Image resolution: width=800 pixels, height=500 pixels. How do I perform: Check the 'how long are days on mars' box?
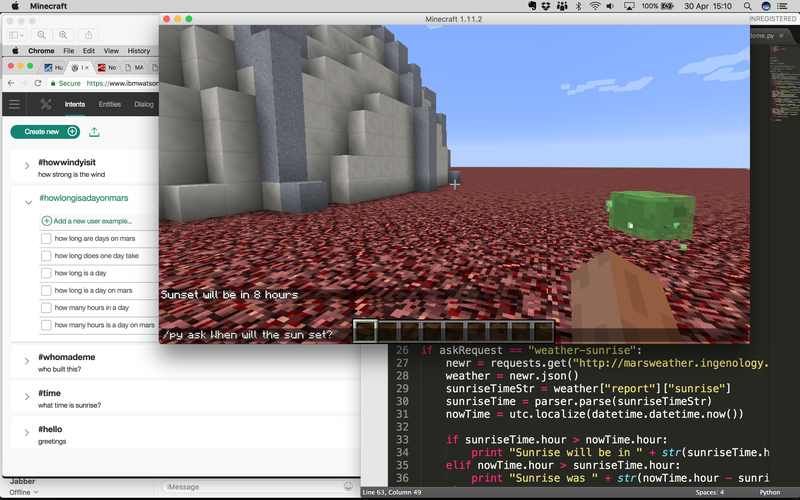click(46, 239)
